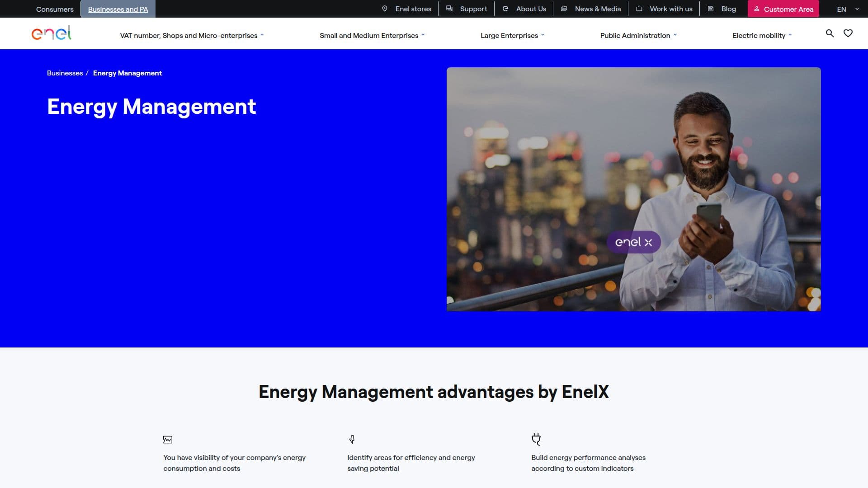Click the Support chat icon
The width and height of the screenshot is (868, 488).
[x=449, y=9]
